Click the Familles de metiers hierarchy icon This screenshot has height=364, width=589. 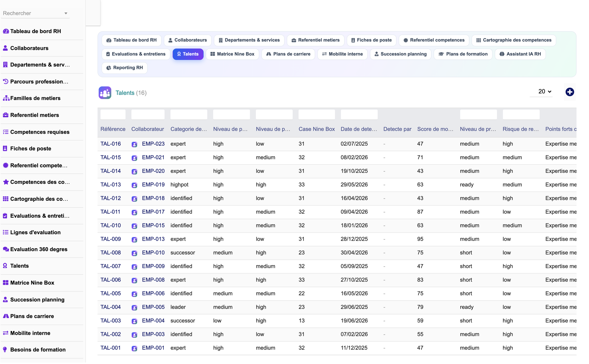pos(6,98)
